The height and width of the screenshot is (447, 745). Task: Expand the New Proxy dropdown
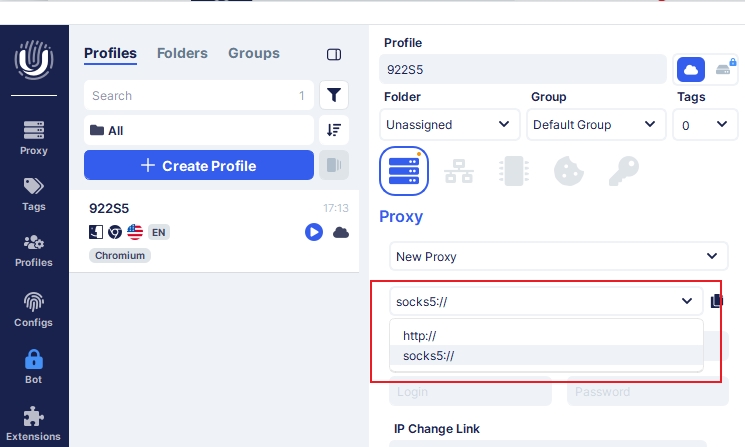pyautogui.click(x=558, y=256)
